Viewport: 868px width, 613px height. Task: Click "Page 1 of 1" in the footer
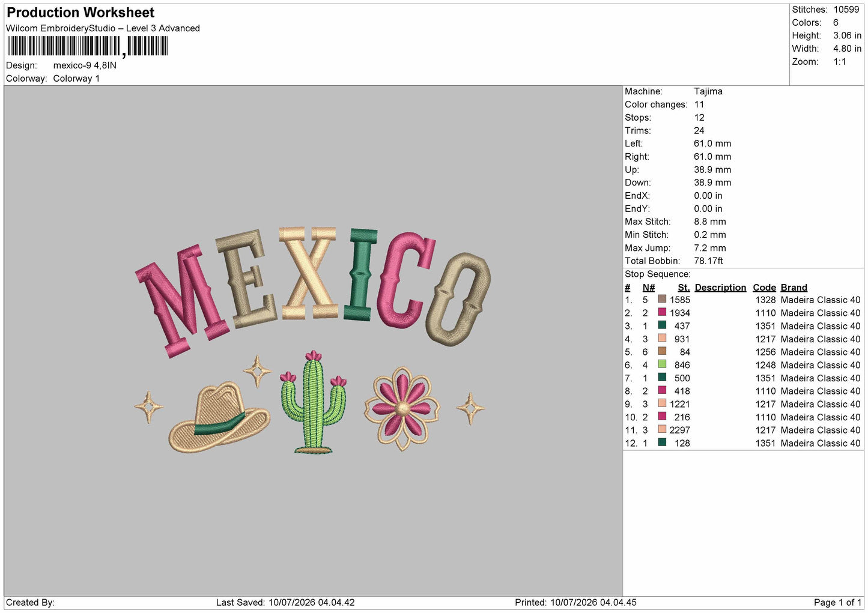pyautogui.click(x=837, y=602)
